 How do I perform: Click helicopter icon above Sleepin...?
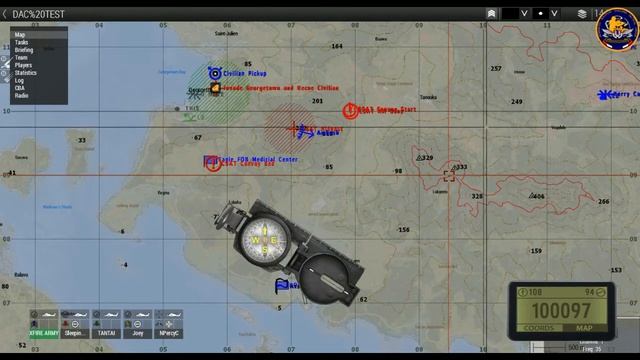[80, 314]
